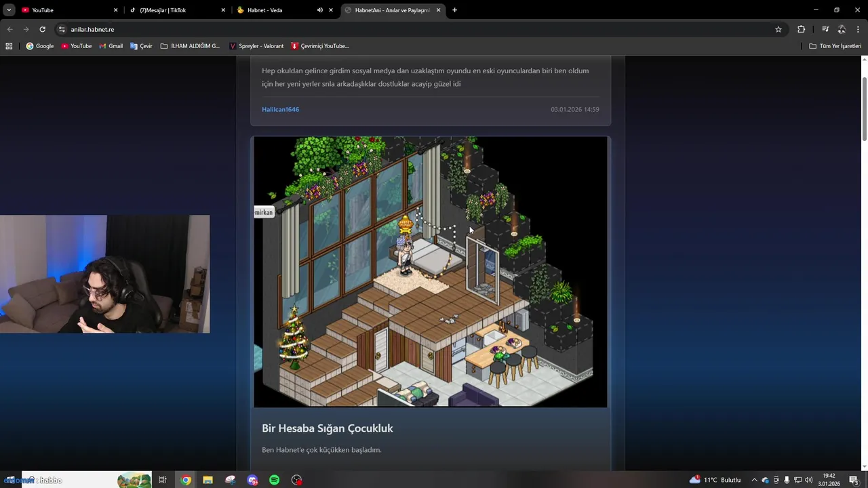Viewport: 868px width, 488px height.
Task: Open Spotify from the taskbar
Action: [275, 480]
